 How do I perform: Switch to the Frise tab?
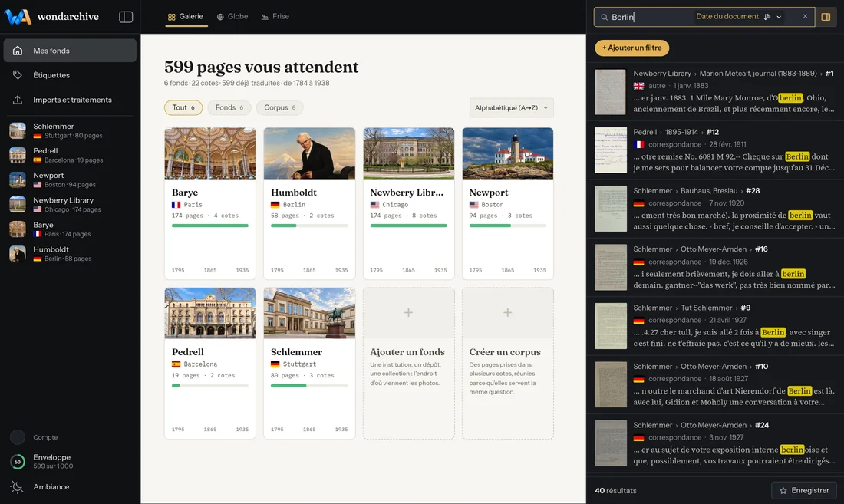point(275,17)
